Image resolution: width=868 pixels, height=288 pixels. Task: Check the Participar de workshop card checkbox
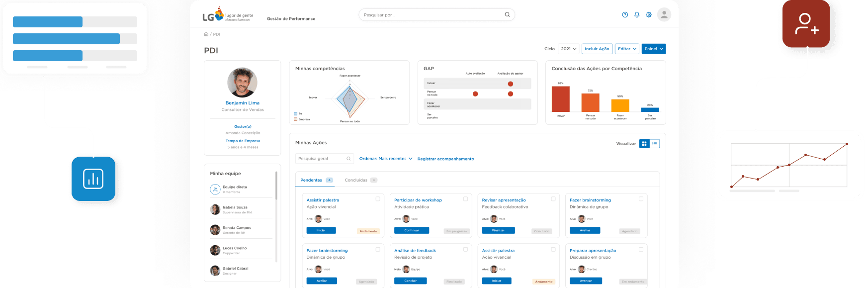point(466,199)
